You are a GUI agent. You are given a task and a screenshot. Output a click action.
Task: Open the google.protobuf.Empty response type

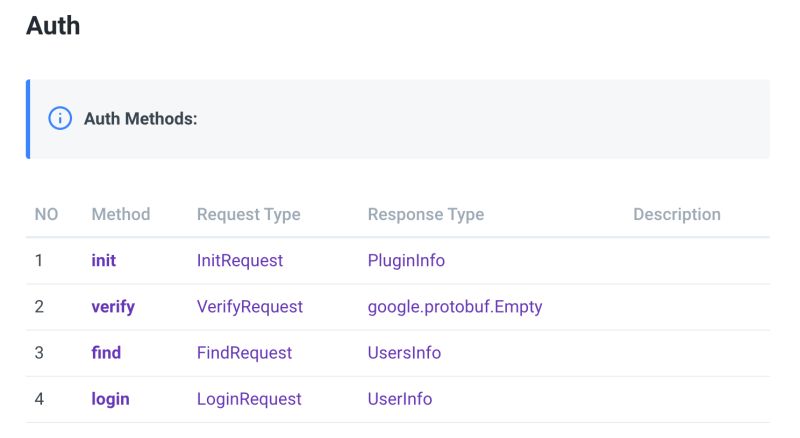[x=455, y=307]
